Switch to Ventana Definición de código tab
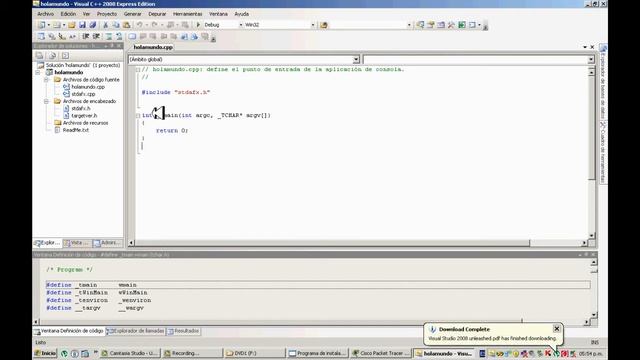The height and width of the screenshot is (360, 640). (69, 331)
